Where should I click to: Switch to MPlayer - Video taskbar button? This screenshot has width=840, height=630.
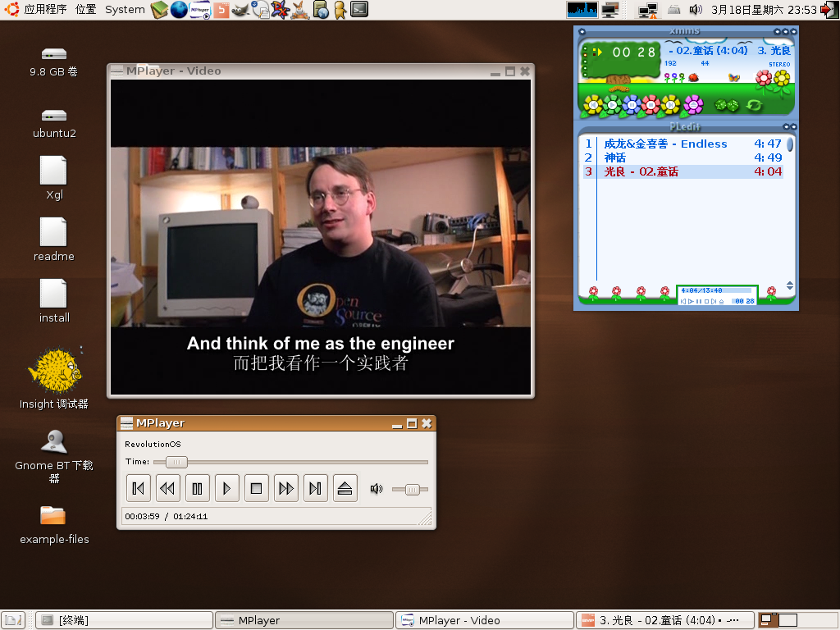(484, 620)
